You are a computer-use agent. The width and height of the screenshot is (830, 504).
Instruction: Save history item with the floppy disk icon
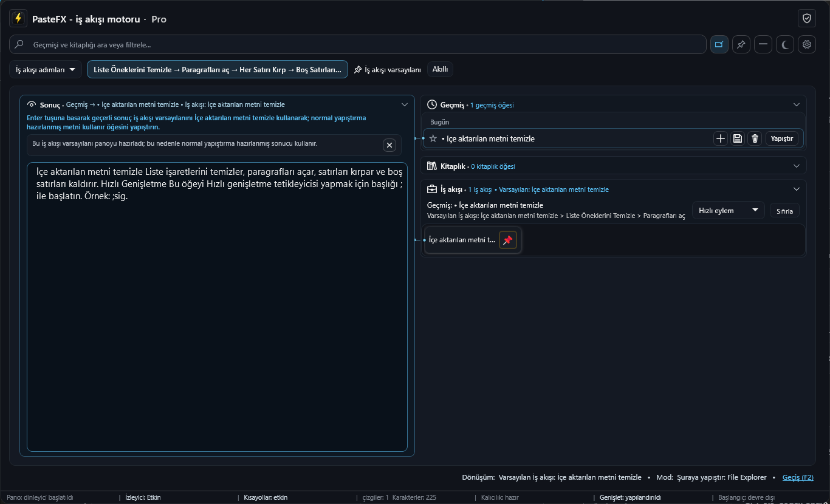click(738, 138)
